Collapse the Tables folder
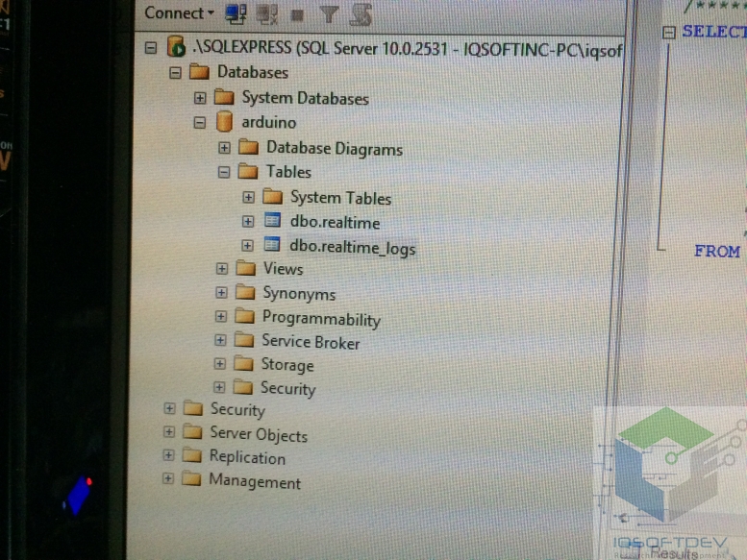The width and height of the screenshot is (747, 560). coord(224,172)
